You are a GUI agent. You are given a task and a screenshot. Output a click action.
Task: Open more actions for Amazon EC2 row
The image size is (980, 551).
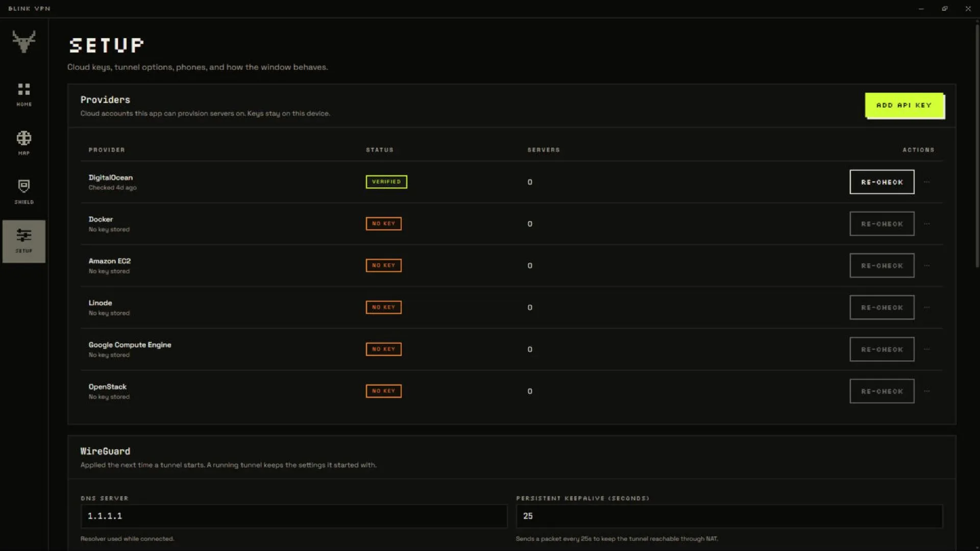[x=927, y=266]
